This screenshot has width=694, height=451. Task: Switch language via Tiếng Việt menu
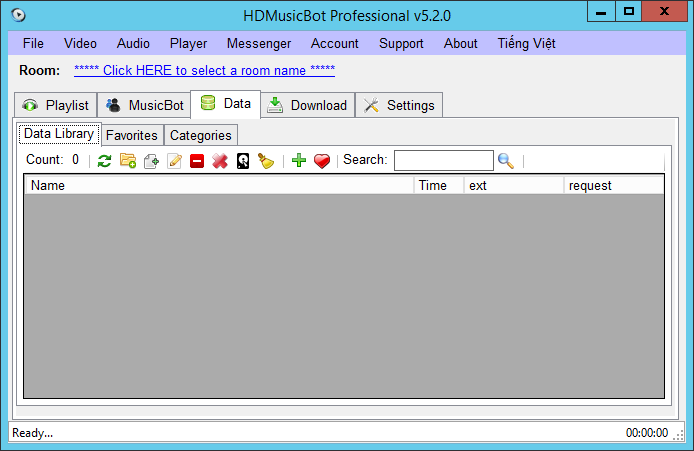tap(526, 43)
